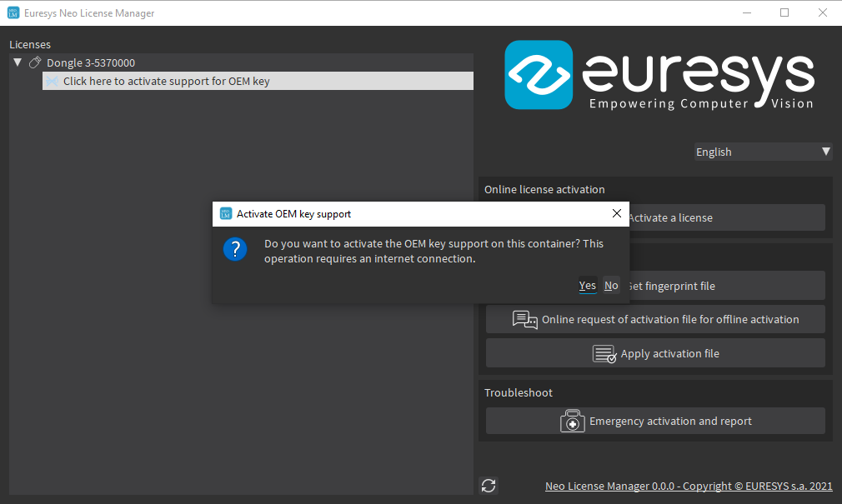
Task: Select 'Click here to activate support for OEM key'
Action: click(x=167, y=82)
